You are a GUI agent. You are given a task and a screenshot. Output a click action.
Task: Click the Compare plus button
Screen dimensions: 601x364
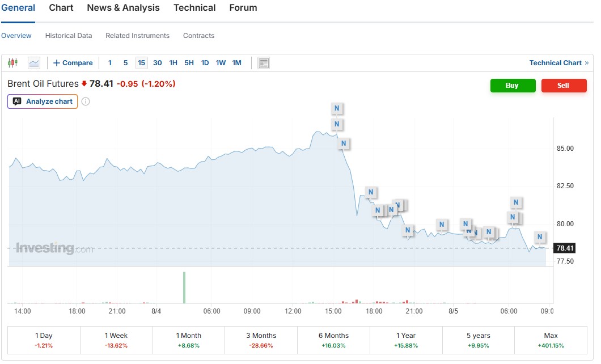click(x=73, y=63)
